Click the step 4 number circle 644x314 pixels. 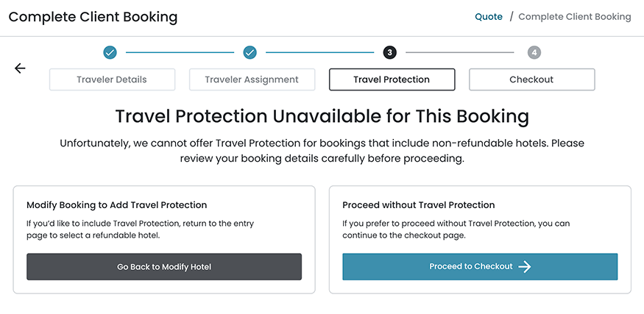coord(534,52)
